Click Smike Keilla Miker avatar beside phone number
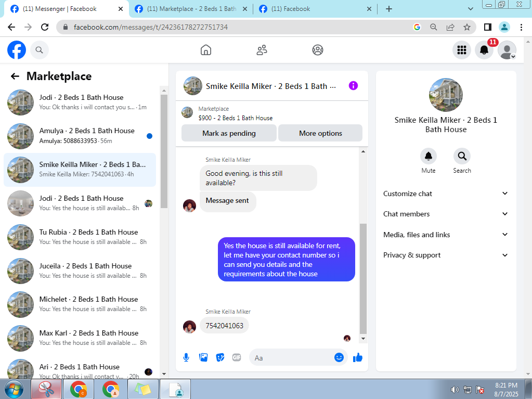The height and width of the screenshot is (399, 532). pyautogui.click(x=189, y=327)
